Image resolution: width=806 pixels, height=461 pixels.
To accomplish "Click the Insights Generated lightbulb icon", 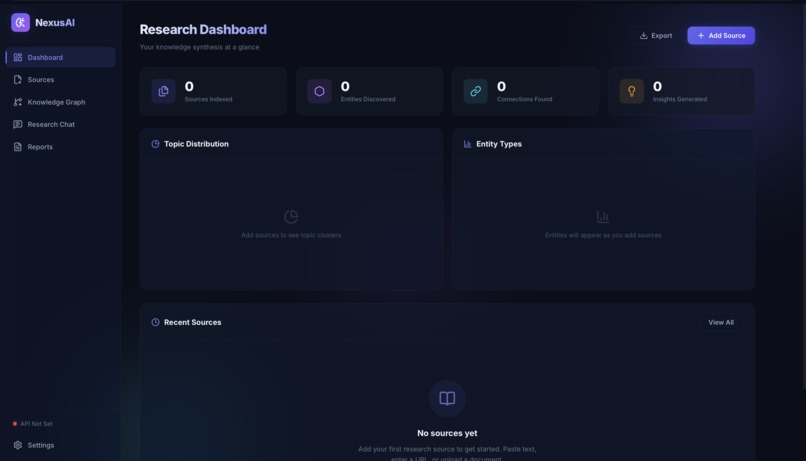I will tap(631, 91).
